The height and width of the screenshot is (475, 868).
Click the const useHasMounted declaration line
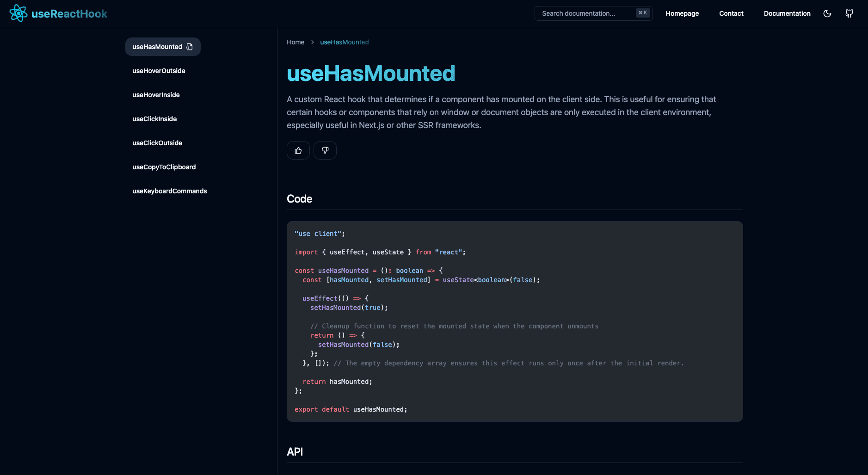tap(369, 271)
